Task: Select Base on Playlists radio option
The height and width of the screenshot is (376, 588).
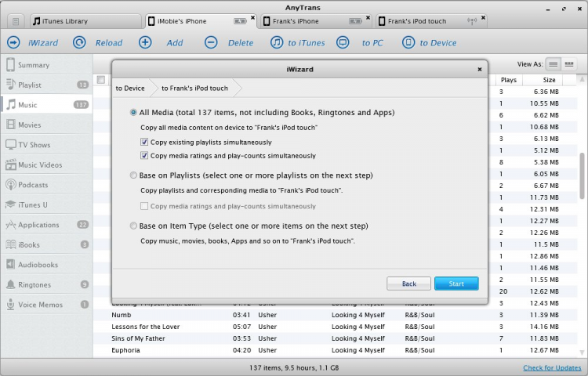Action: [133, 175]
